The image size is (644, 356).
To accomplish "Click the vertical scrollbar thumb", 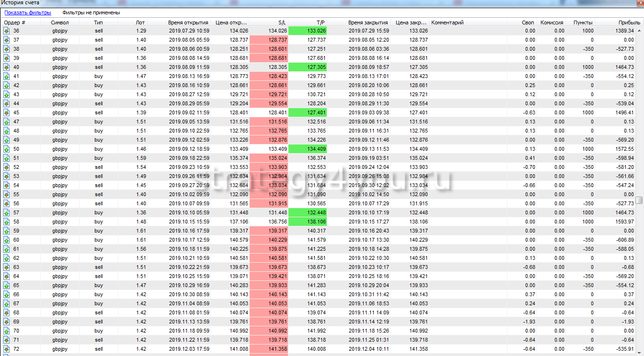I will click(639, 200).
